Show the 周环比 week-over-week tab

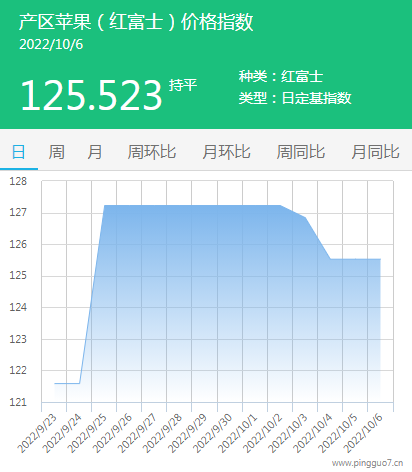point(152,152)
